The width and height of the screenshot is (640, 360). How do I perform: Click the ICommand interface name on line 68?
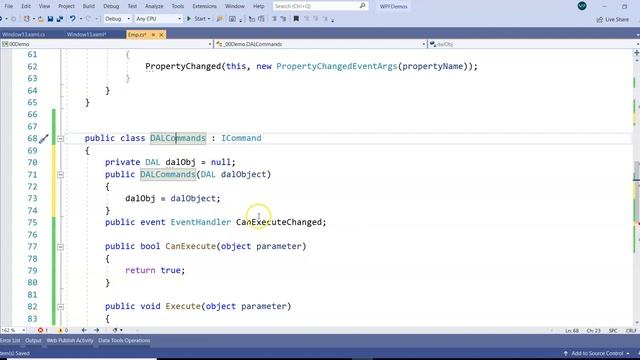(241, 138)
